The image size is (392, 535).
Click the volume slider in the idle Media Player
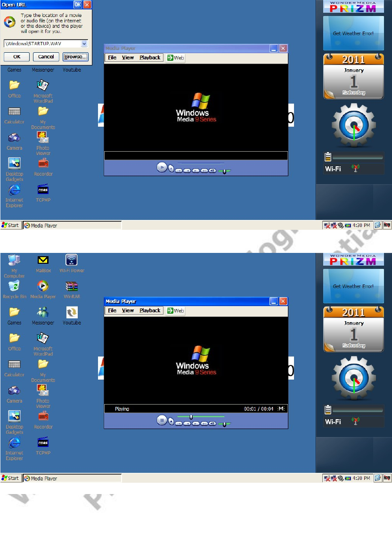coord(224,171)
